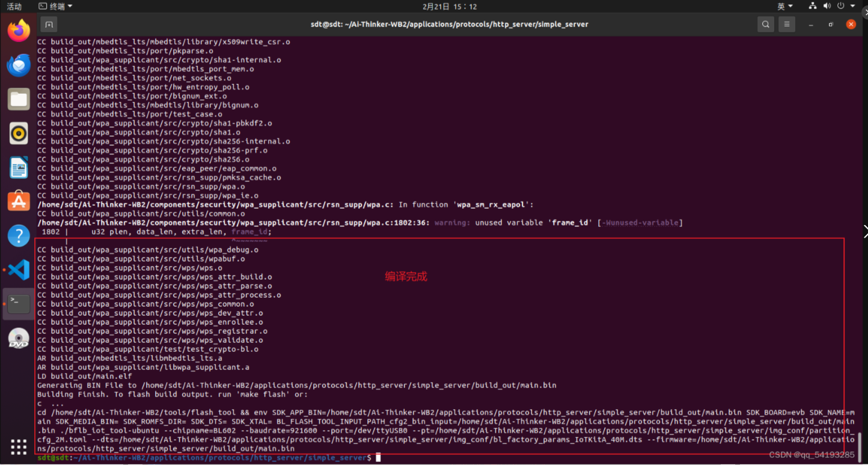This screenshot has height=465, width=868.
Task: Expand the 终端 app menu
Action: (x=55, y=6)
